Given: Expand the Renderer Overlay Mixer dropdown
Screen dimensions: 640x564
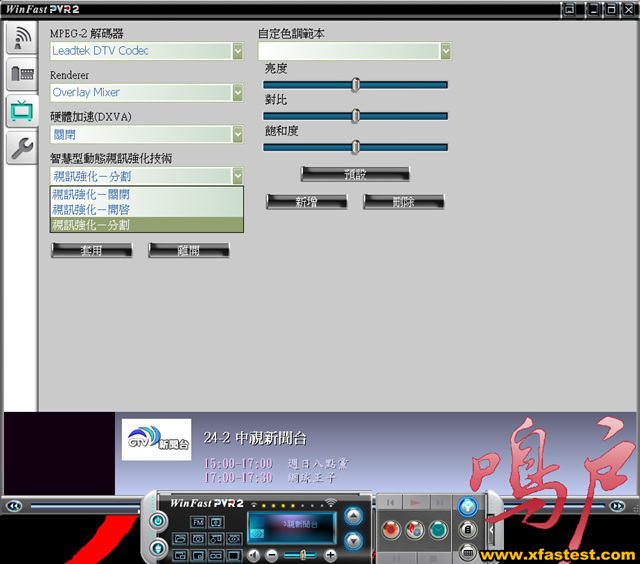Looking at the screenshot, I should pyautogui.click(x=238, y=93).
